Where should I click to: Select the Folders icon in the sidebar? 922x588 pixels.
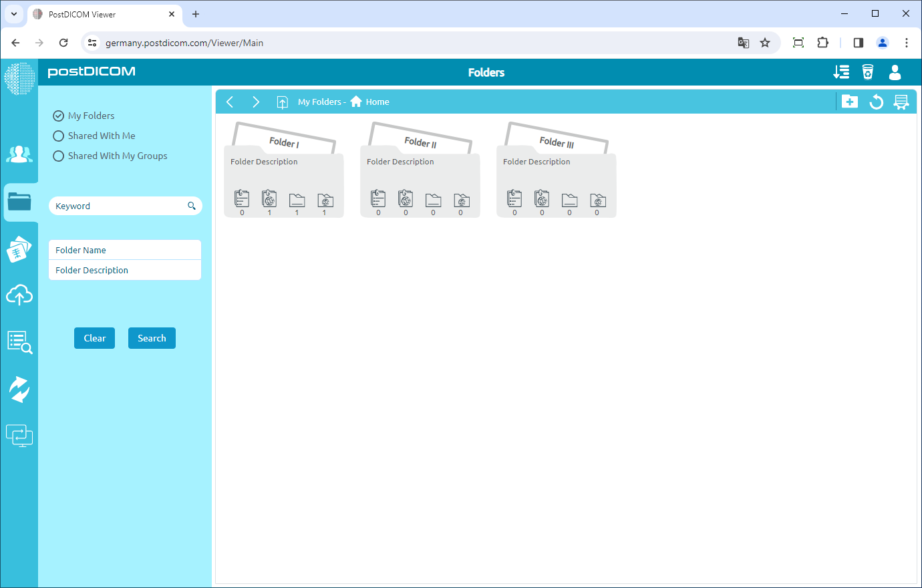(x=19, y=202)
